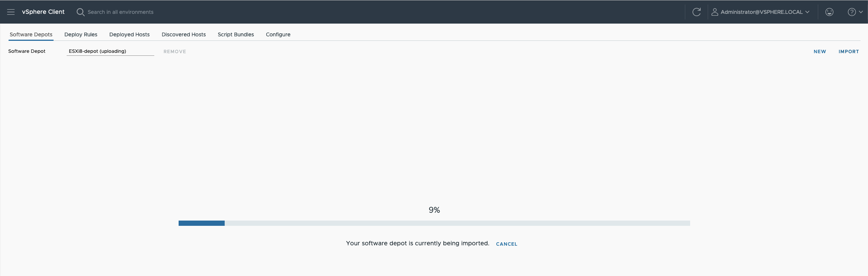Expand the help menu chevron
Image resolution: width=868 pixels, height=276 pixels.
(861, 12)
